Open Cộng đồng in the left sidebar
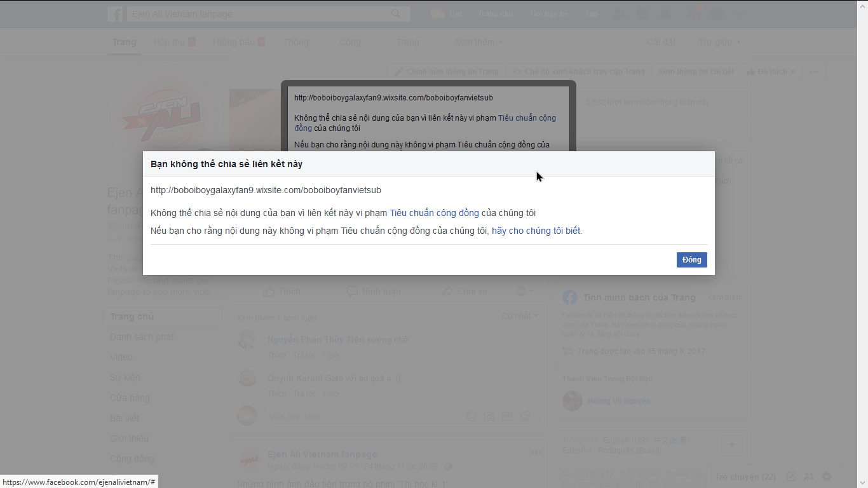868x488 pixels. 132,459
